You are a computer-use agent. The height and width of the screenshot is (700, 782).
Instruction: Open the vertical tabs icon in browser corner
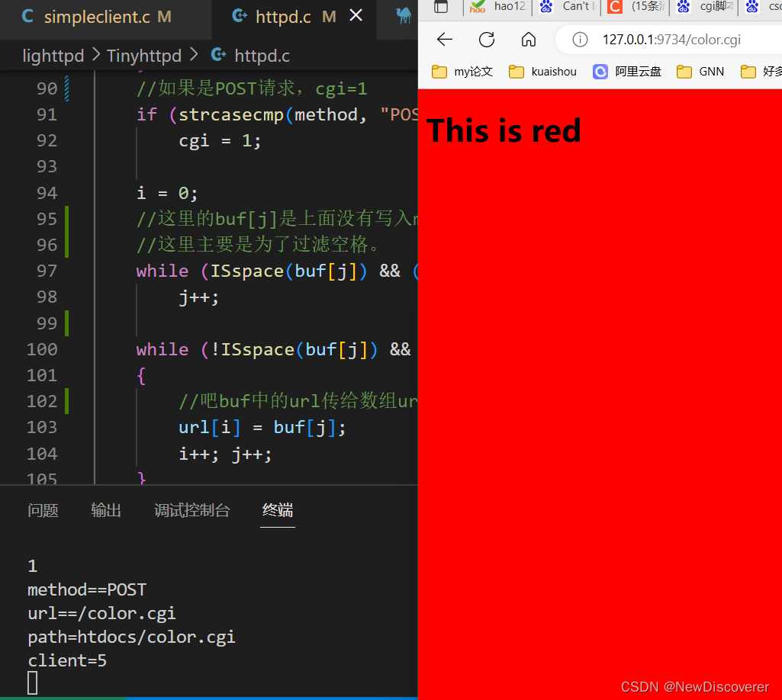(x=441, y=7)
